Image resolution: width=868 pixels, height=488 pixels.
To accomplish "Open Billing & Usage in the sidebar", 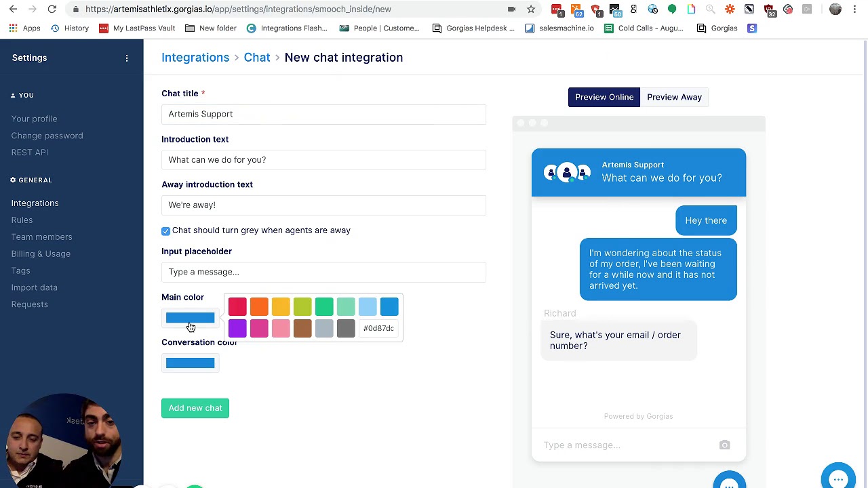I will coord(41,254).
